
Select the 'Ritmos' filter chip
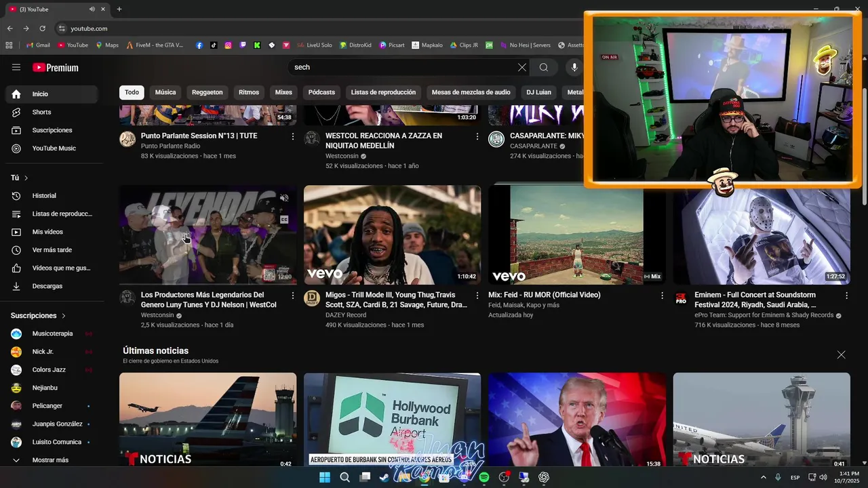coord(249,92)
